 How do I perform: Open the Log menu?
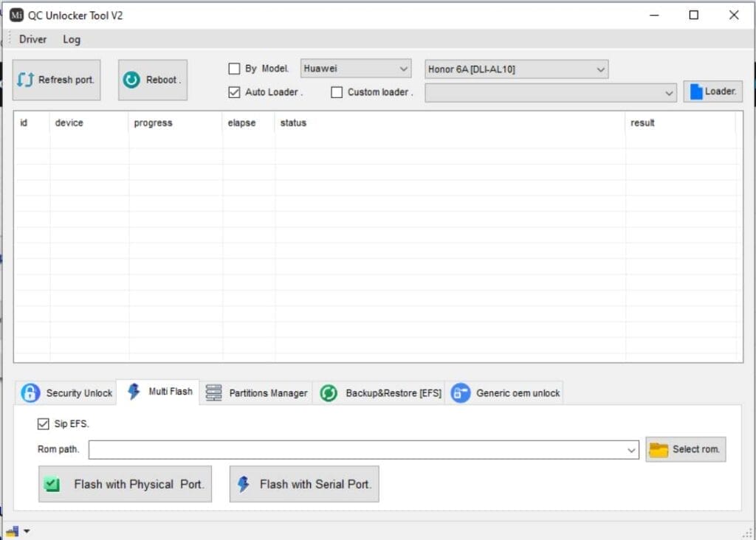point(72,39)
